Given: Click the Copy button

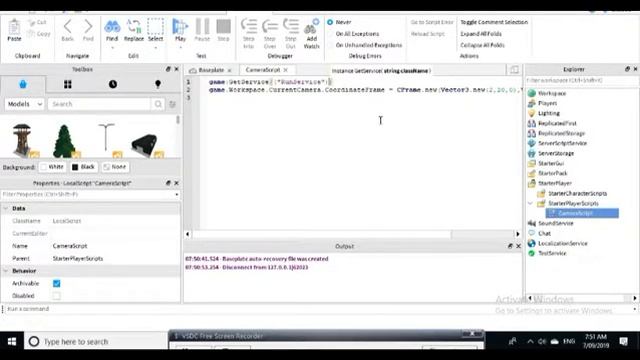Looking at the screenshot, I should click(x=39, y=34).
